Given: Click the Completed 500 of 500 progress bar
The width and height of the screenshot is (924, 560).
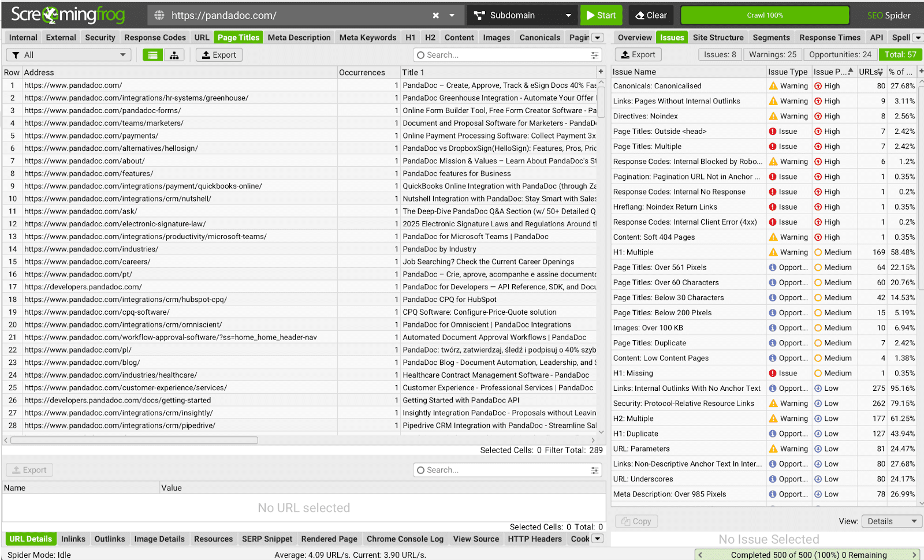Looking at the screenshot, I should point(808,555).
